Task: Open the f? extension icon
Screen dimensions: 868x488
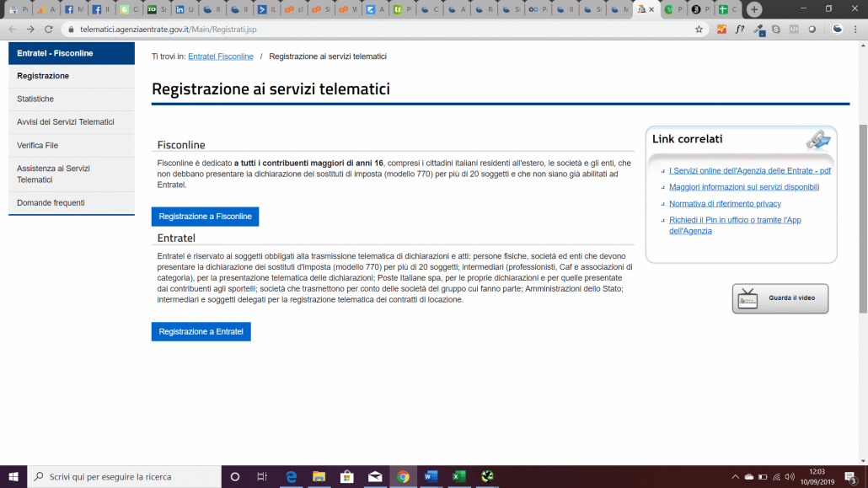Action: [x=740, y=29]
